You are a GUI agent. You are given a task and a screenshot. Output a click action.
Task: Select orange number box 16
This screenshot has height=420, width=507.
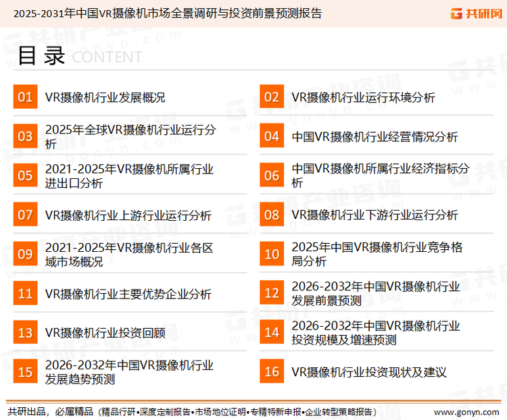click(x=272, y=371)
